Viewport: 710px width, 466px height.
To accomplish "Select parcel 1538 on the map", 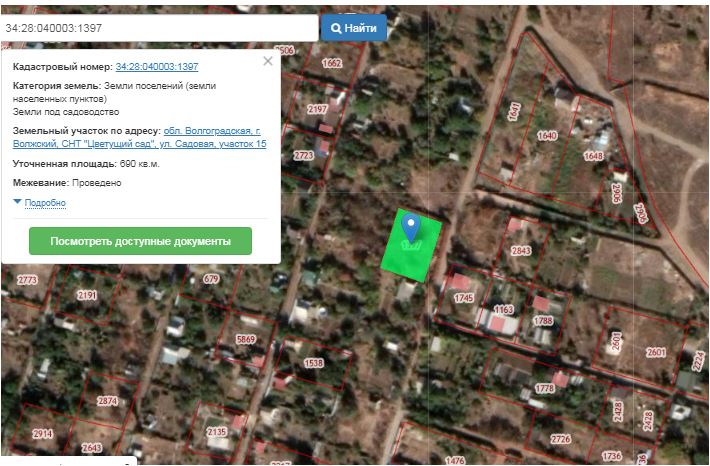I will tap(313, 363).
